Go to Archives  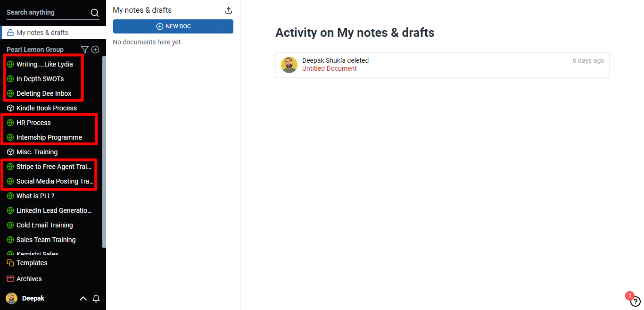29,279
